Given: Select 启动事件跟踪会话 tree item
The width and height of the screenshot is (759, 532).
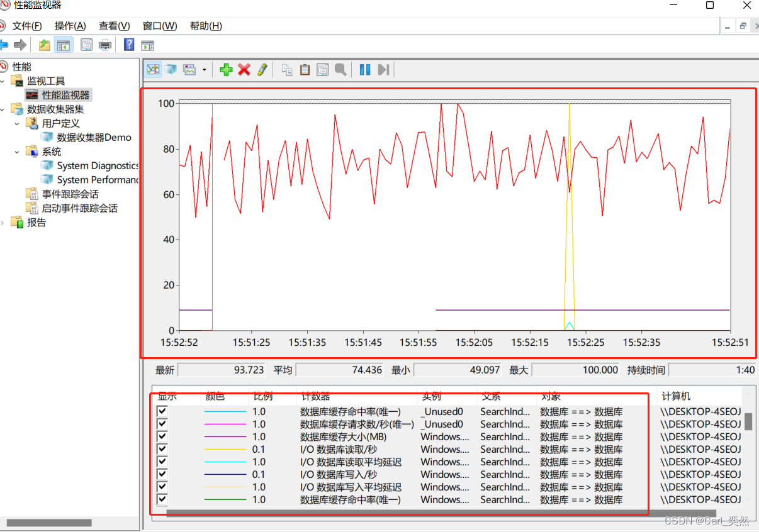Looking at the screenshot, I should click(x=80, y=208).
